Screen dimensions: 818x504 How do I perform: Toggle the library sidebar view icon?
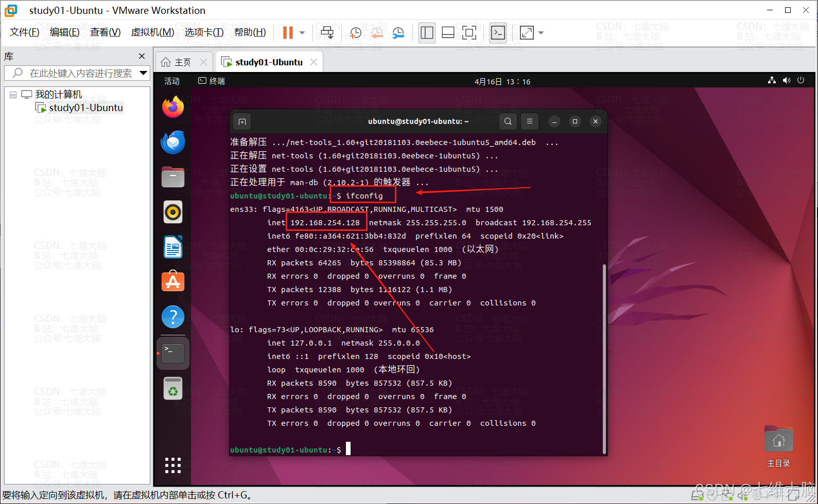point(427,33)
